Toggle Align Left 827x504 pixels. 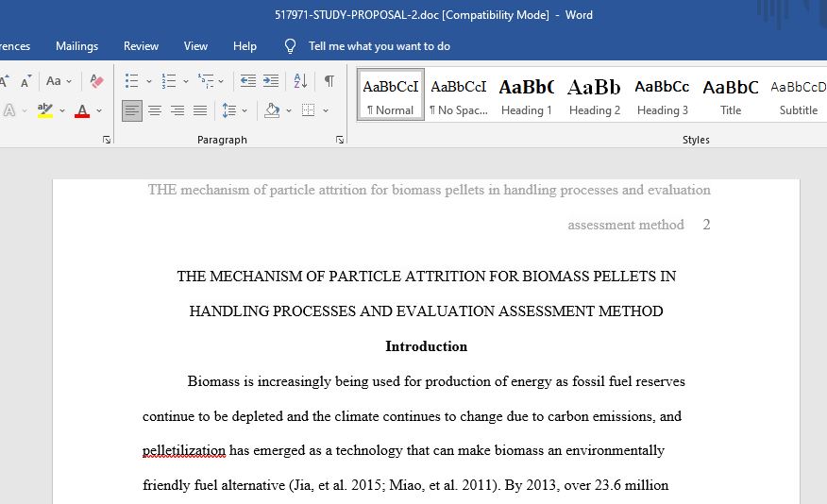pyautogui.click(x=132, y=110)
